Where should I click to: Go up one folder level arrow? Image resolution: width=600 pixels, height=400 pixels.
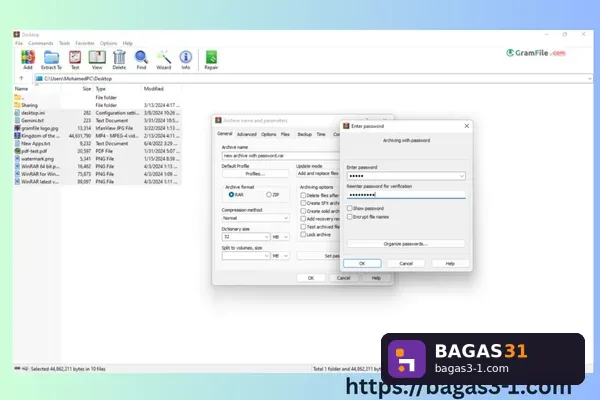point(21,78)
